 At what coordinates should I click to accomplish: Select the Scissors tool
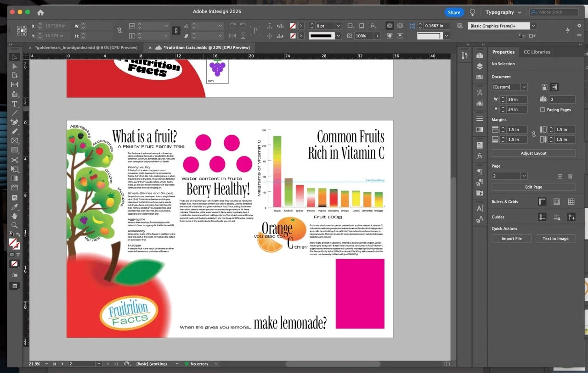pyautogui.click(x=15, y=160)
